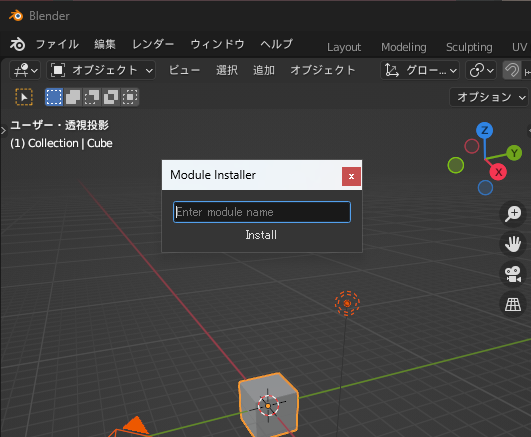The height and width of the screenshot is (437, 531).
Task: Select the point light object
Action: pos(347,303)
